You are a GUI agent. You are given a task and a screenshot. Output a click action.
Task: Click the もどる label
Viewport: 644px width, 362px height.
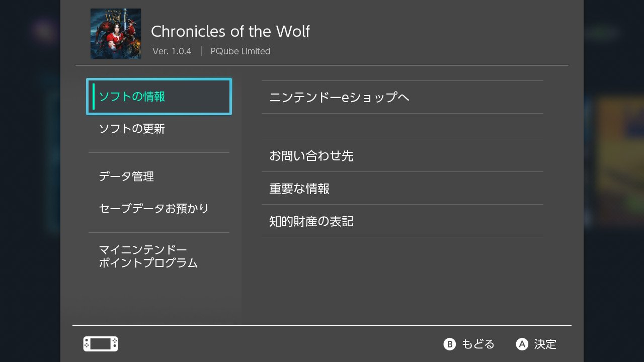pyautogui.click(x=478, y=344)
